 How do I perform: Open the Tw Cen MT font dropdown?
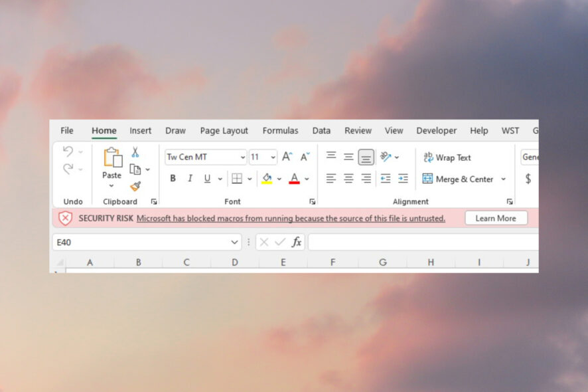coord(243,157)
